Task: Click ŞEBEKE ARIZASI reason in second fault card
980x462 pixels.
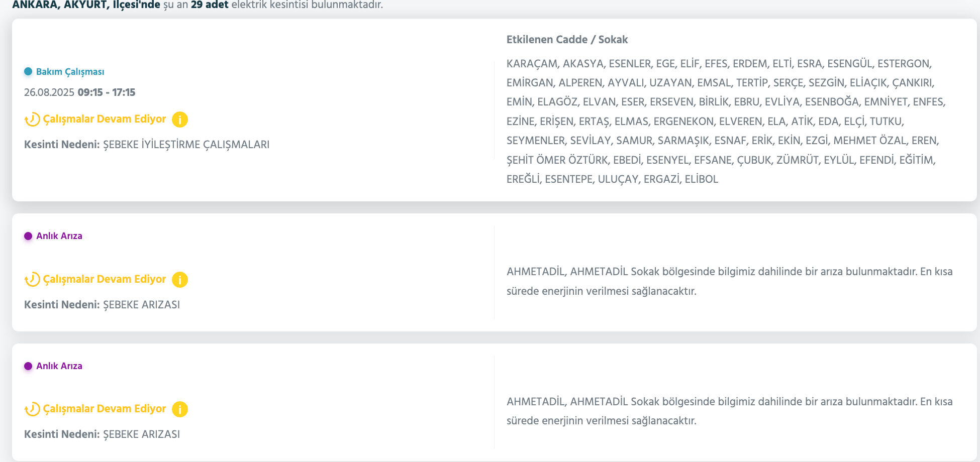Action: click(x=141, y=434)
